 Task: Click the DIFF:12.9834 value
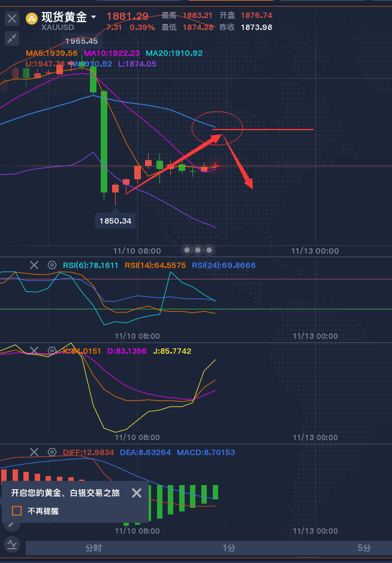pyautogui.click(x=88, y=452)
